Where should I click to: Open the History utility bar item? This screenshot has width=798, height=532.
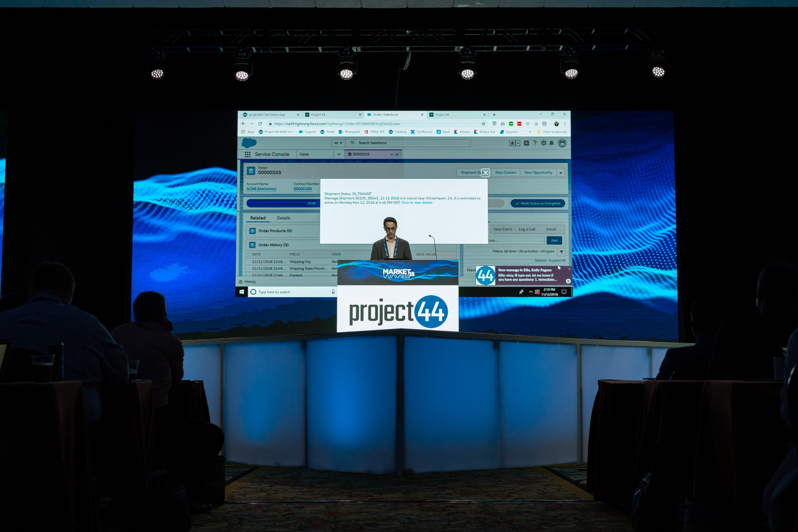pyautogui.click(x=247, y=282)
